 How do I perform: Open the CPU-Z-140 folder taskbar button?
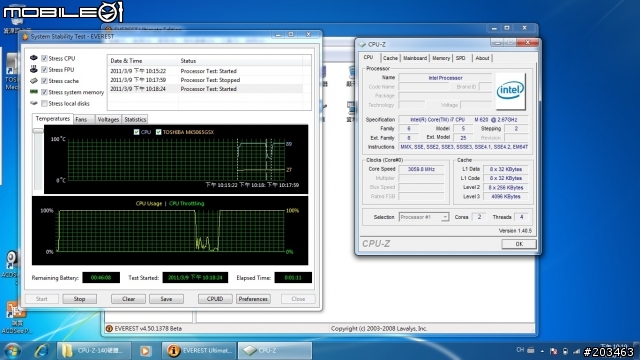[94, 351]
